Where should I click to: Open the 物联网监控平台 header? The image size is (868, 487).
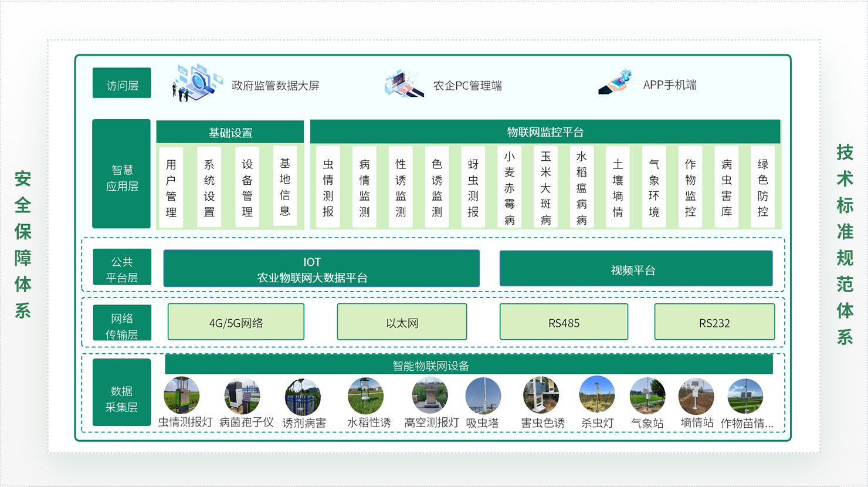[545, 131]
